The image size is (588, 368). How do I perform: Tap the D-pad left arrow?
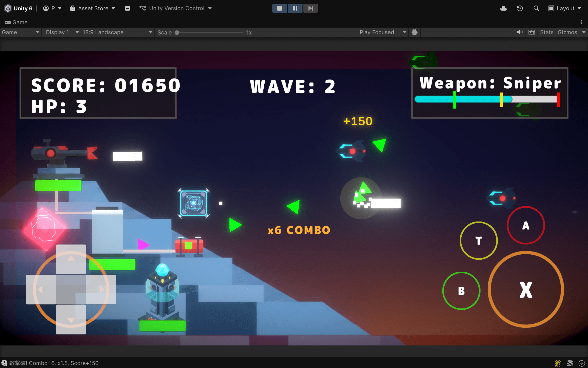[x=41, y=289]
